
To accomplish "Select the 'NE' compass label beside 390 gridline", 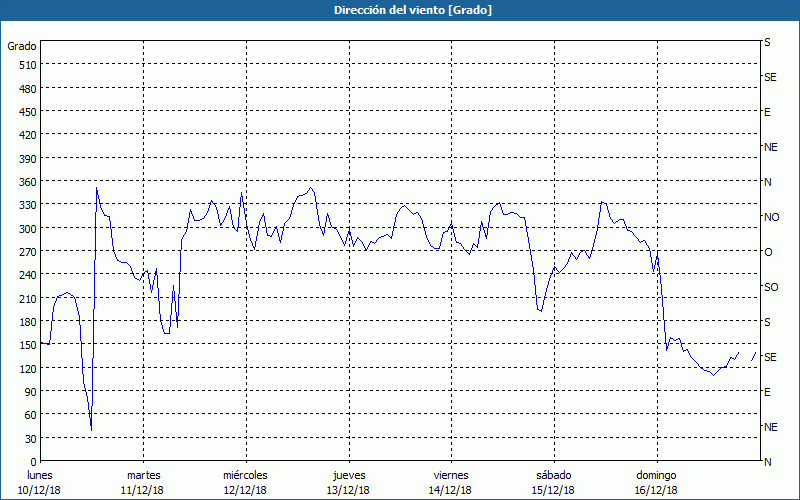I will coord(771,147).
